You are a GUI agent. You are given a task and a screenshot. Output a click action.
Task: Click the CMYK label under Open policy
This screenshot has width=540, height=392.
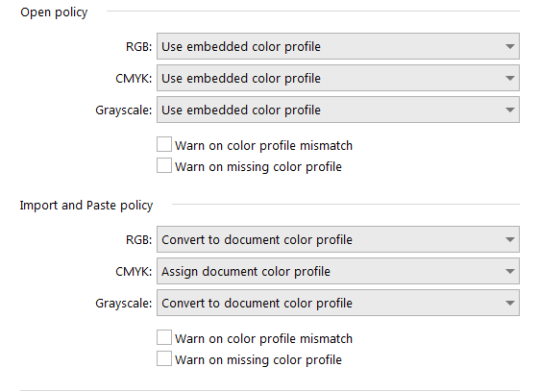click(x=134, y=79)
